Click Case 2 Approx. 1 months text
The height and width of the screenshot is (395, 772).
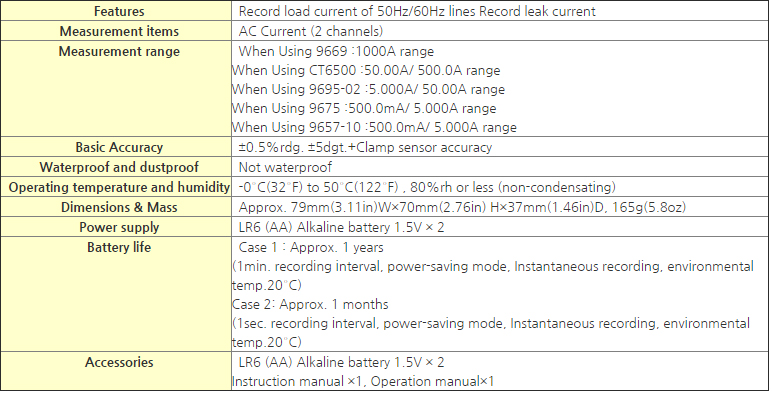tap(310, 304)
